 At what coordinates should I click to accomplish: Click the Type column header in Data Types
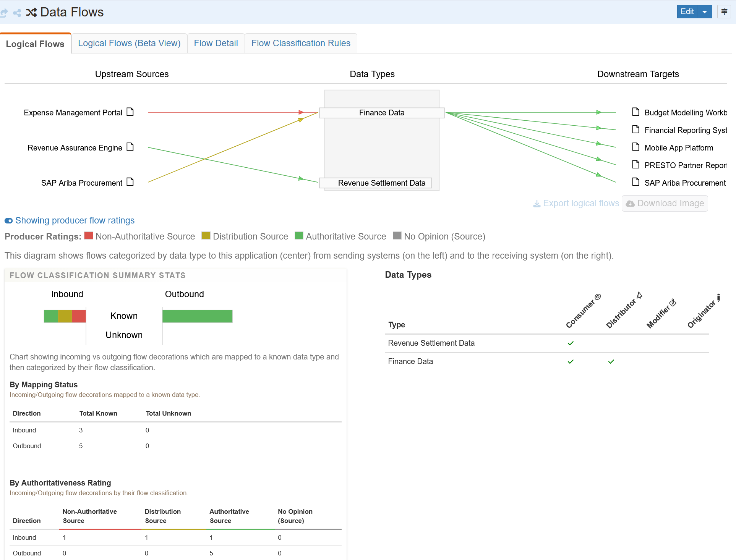397,325
